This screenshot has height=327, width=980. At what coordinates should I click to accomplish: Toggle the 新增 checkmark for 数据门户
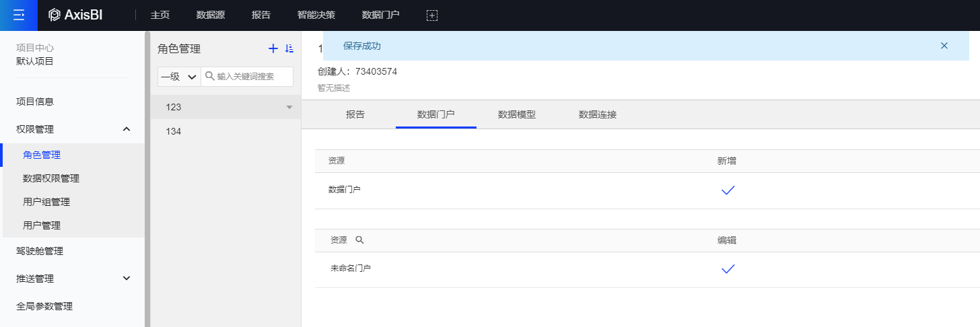point(728,190)
